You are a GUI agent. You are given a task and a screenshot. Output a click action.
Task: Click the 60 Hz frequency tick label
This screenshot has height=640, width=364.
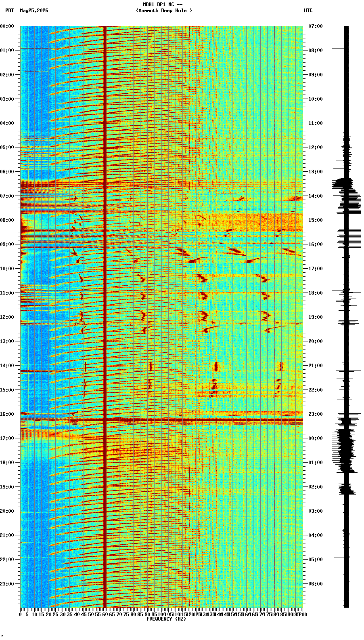click(105, 614)
